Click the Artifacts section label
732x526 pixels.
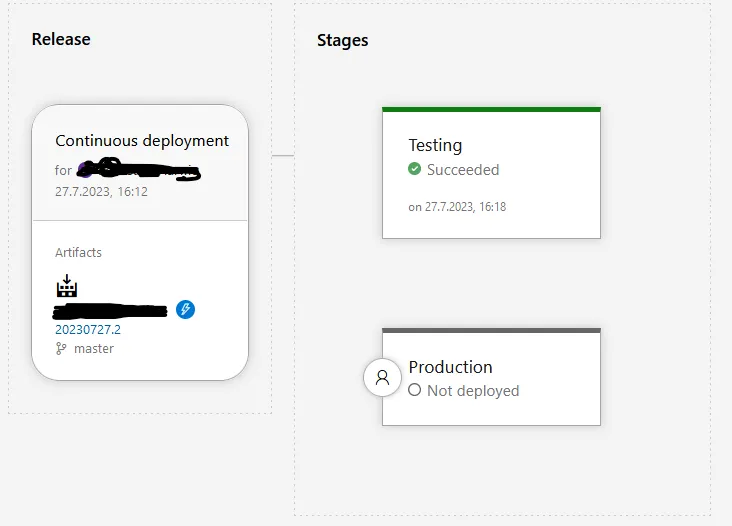[78, 253]
